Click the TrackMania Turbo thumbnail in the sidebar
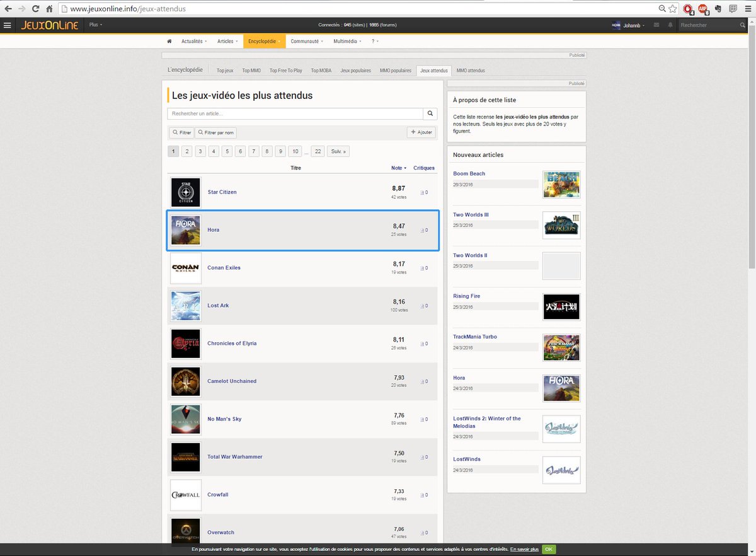Screen dimensions: 756x556 pos(561,347)
